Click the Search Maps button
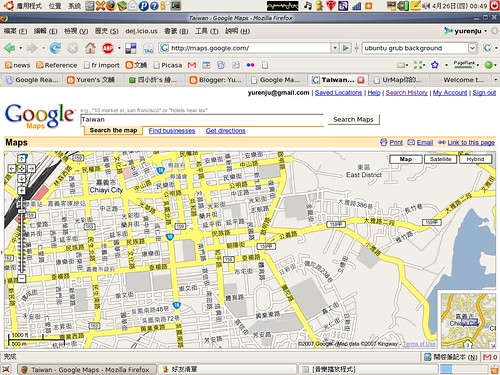 tap(353, 119)
